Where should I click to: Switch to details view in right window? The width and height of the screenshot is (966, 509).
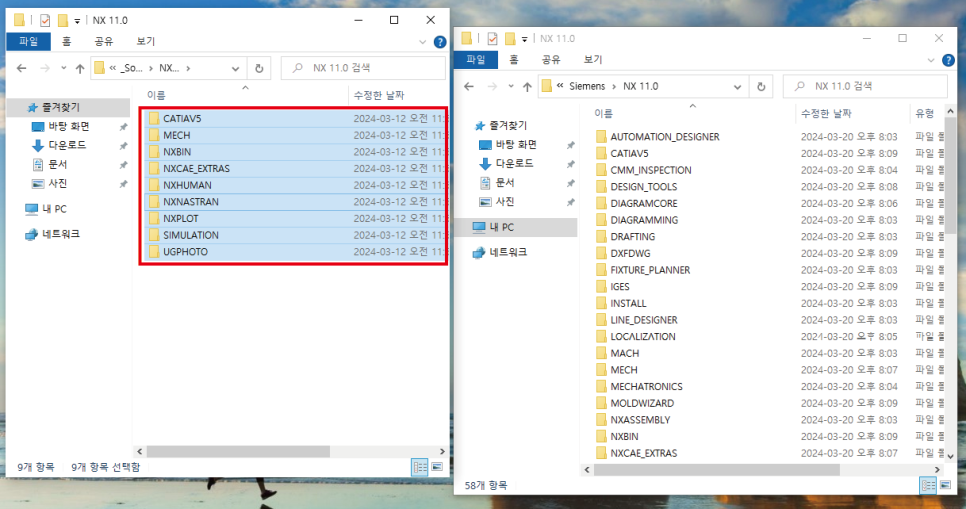(x=928, y=486)
